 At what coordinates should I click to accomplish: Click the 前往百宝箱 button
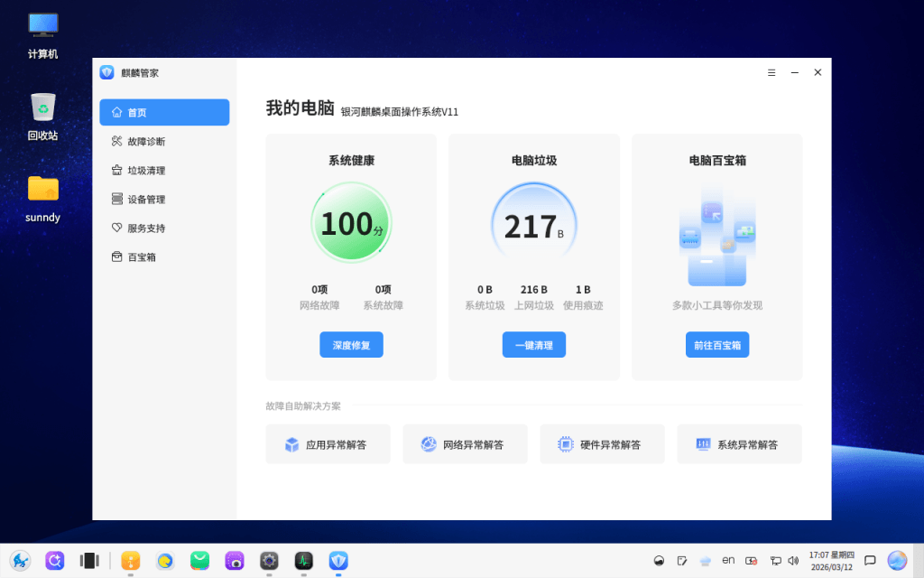pyautogui.click(x=717, y=344)
